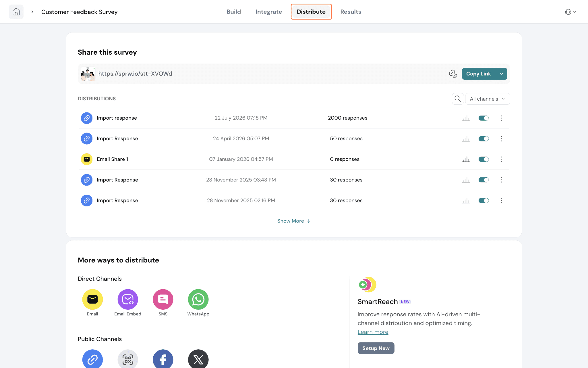
Task: Click the Copy Link button
Action: coord(479,74)
